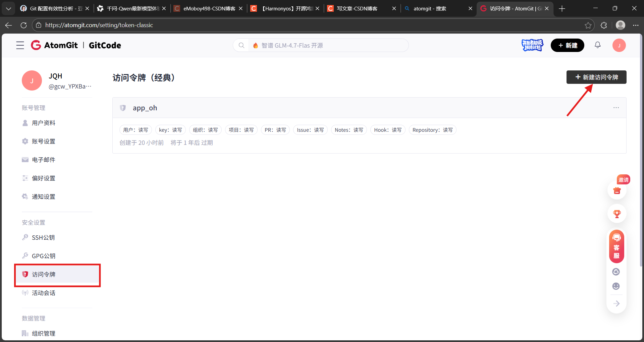Screen dimensions: 644x342
Task: Open 组织管理 in the sidebar
Action: coord(44,334)
